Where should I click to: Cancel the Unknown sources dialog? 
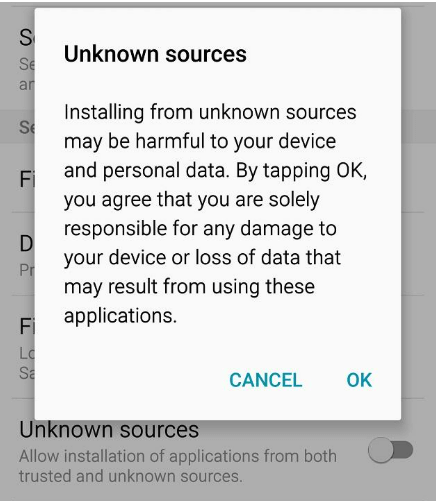pyautogui.click(x=266, y=380)
